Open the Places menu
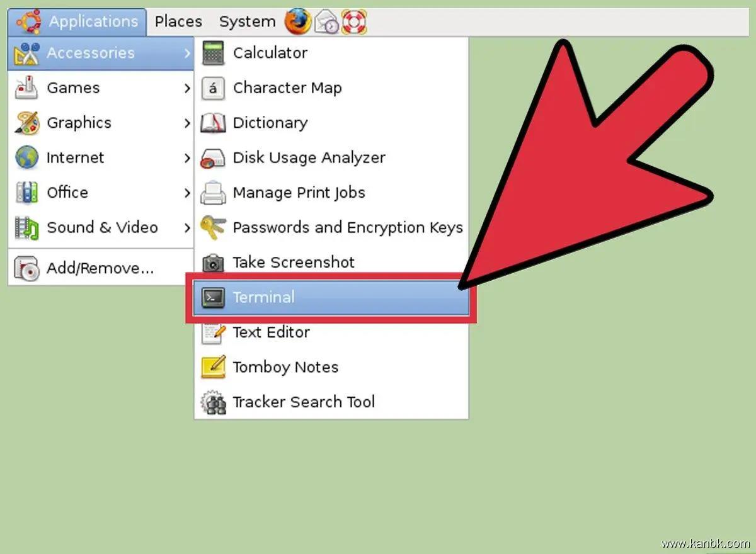 (x=178, y=22)
